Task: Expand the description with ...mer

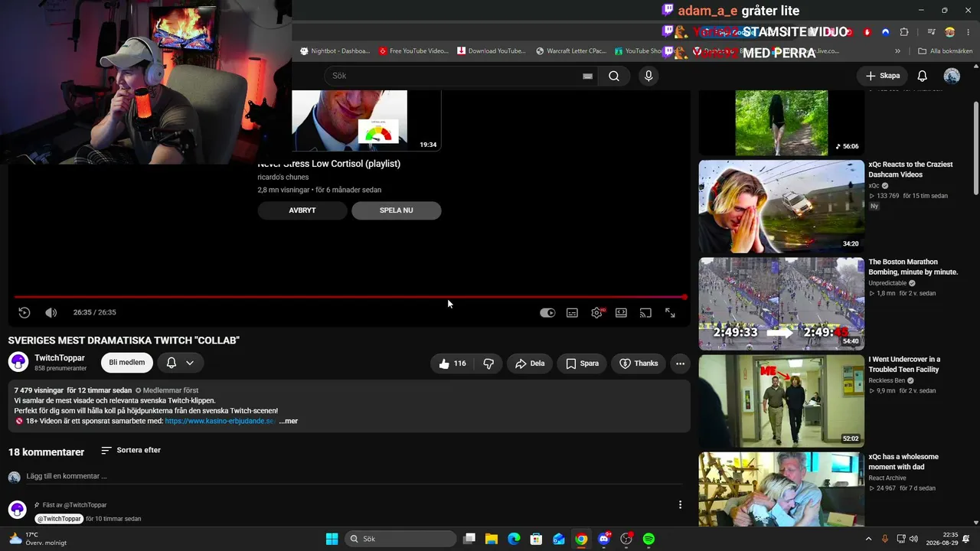Action: 289,421
